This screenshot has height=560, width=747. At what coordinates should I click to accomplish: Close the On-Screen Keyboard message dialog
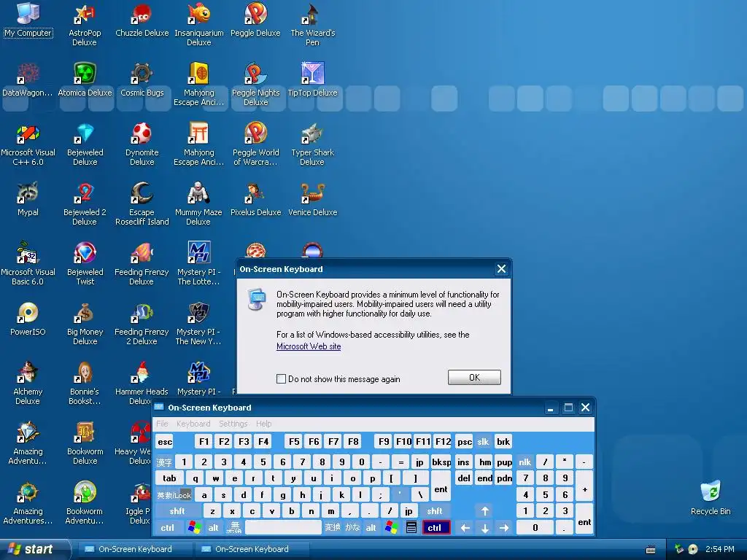[501, 269]
